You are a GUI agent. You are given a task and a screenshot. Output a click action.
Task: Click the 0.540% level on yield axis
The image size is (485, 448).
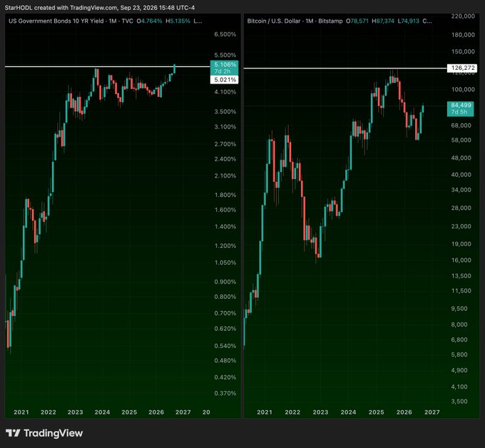tap(225, 346)
